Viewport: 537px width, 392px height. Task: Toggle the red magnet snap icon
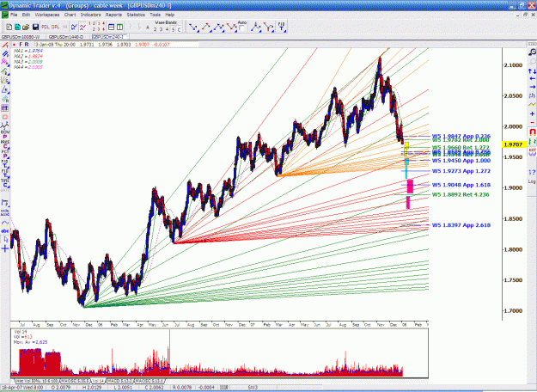pyautogui.click(x=532, y=132)
